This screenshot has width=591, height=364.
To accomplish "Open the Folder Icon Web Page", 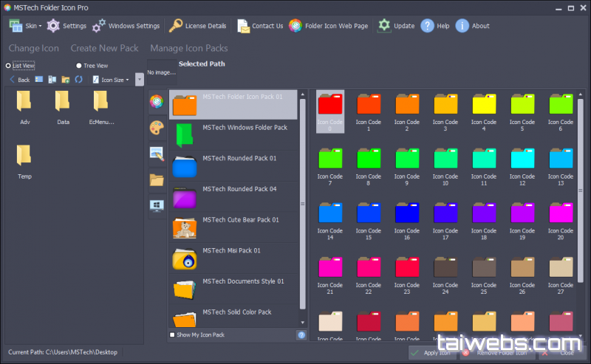I will 331,26.
